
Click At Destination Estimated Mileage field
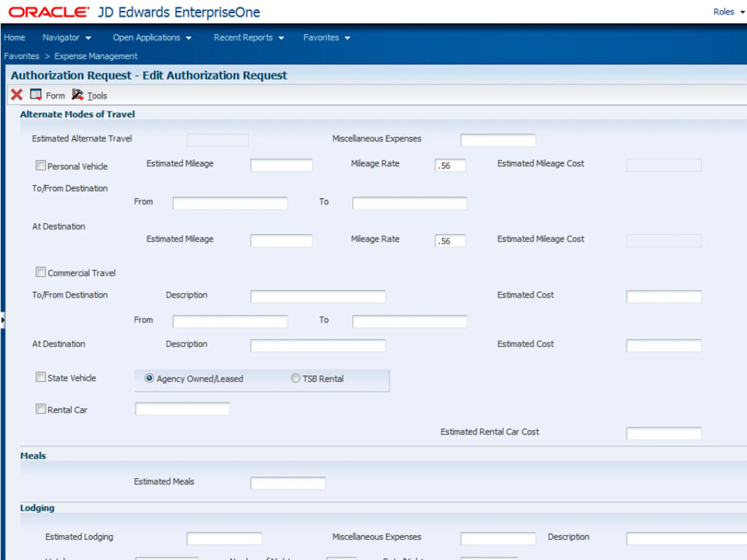[281, 241]
